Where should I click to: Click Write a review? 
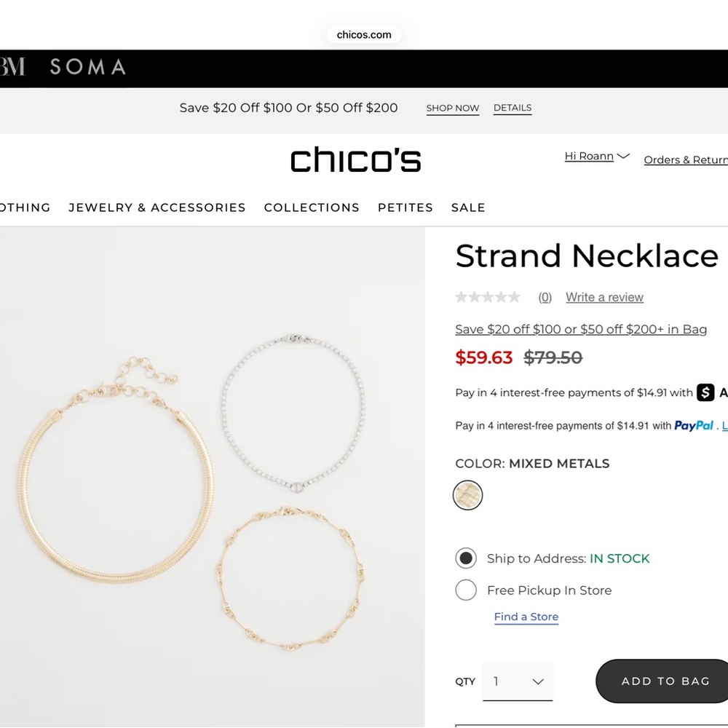click(604, 297)
